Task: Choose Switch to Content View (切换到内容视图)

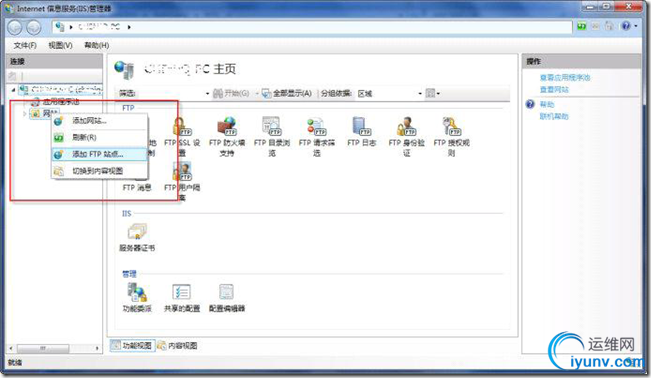Action: point(100,171)
